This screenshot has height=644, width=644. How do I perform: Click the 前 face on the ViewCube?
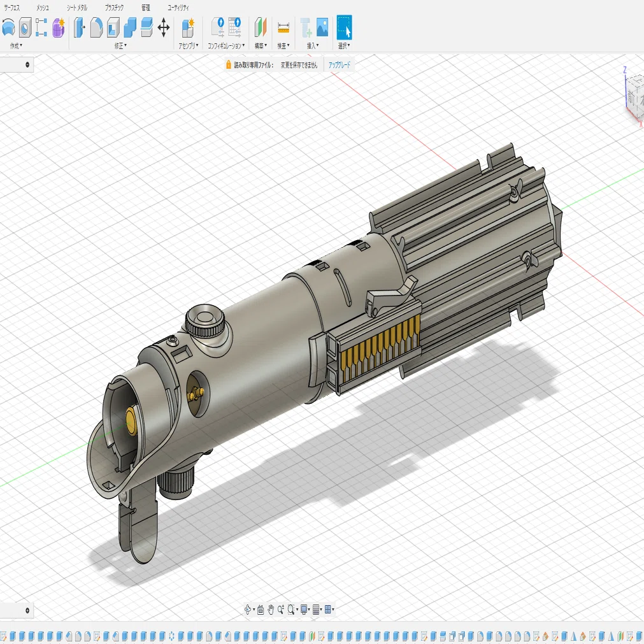coord(631,97)
